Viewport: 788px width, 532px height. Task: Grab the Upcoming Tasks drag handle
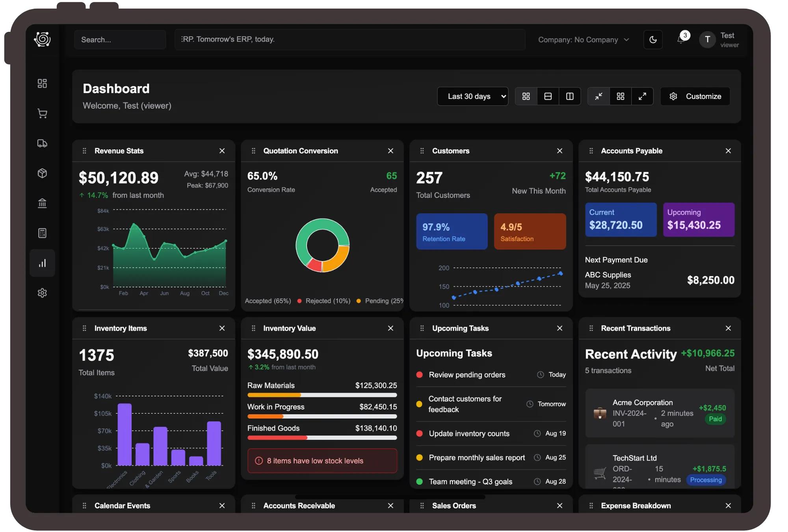pyautogui.click(x=422, y=328)
